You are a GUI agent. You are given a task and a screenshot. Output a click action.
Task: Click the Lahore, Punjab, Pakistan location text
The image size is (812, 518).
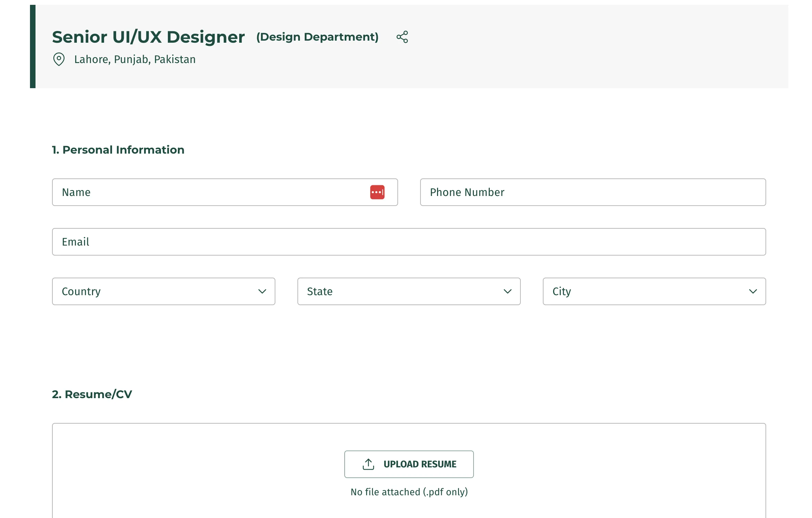(x=135, y=59)
